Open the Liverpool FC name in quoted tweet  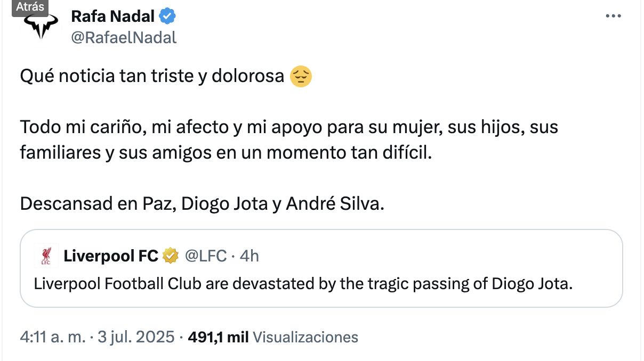point(110,256)
